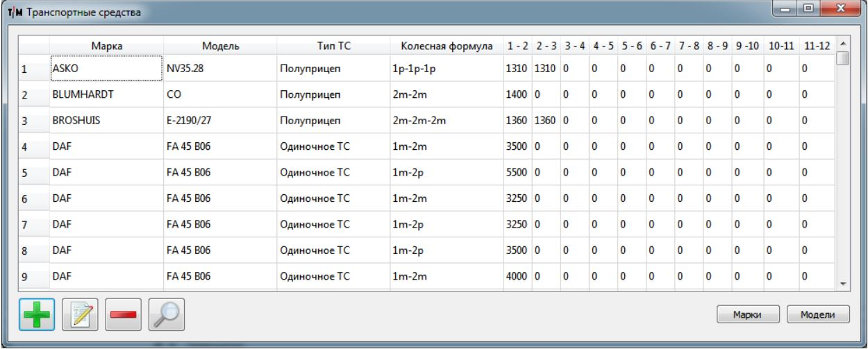Click the red minus delete icon
868x349 pixels.
[x=122, y=314]
